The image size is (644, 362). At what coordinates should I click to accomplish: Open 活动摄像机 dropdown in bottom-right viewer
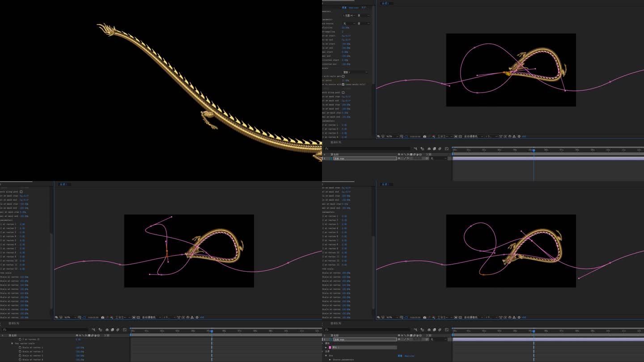point(473,317)
